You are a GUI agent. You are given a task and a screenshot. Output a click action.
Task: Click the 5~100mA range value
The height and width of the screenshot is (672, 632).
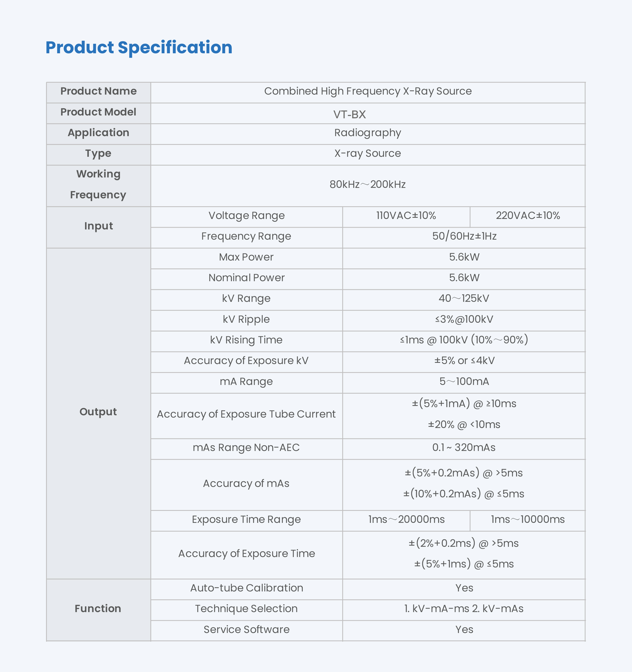coord(464,382)
